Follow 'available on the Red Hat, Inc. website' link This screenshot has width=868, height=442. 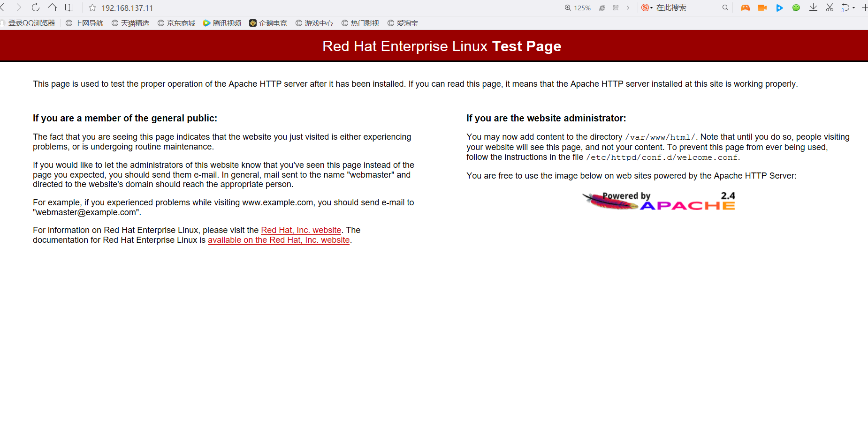(279, 240)
